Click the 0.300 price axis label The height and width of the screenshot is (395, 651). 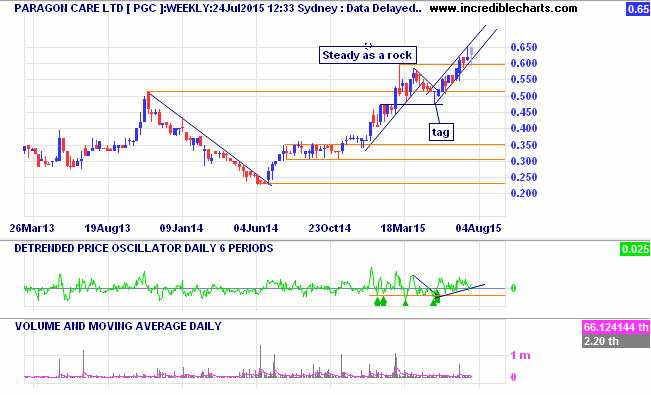click(x=524, y=162)
